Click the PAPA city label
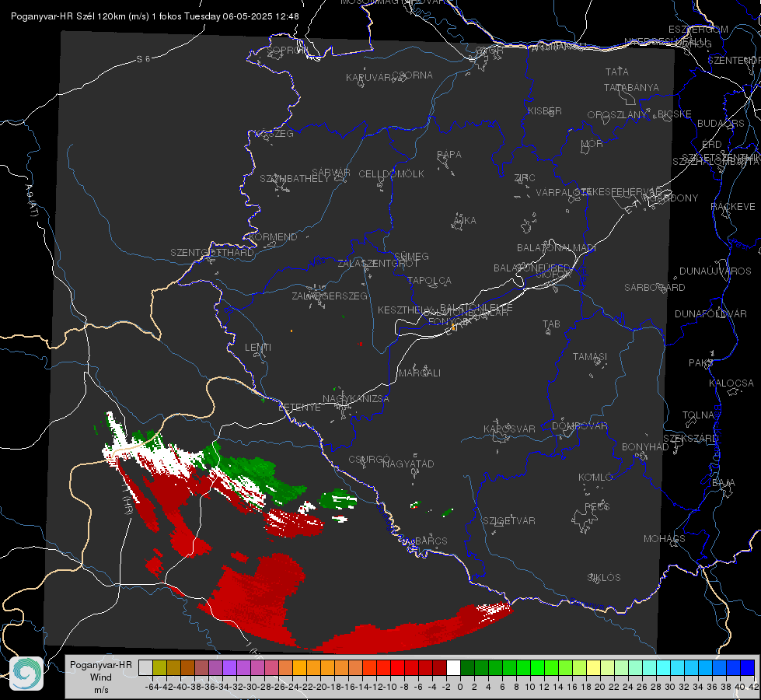This screenshot has width=761, height=700. tap(449, 155)
